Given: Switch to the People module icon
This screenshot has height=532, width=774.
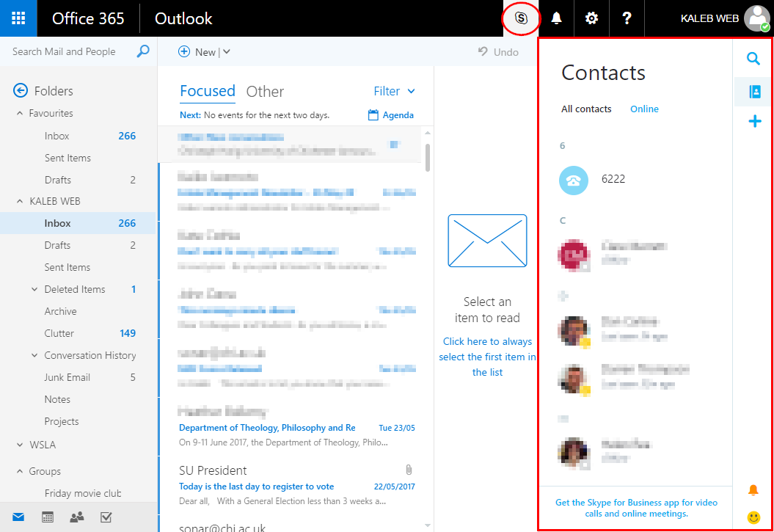Looking at the screenshot, I should (76, 517).
